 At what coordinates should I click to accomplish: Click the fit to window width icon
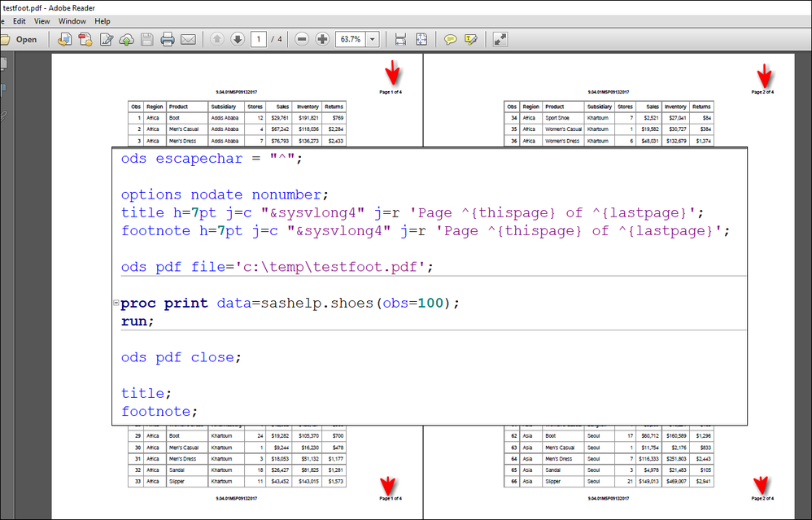click(400, 39)
